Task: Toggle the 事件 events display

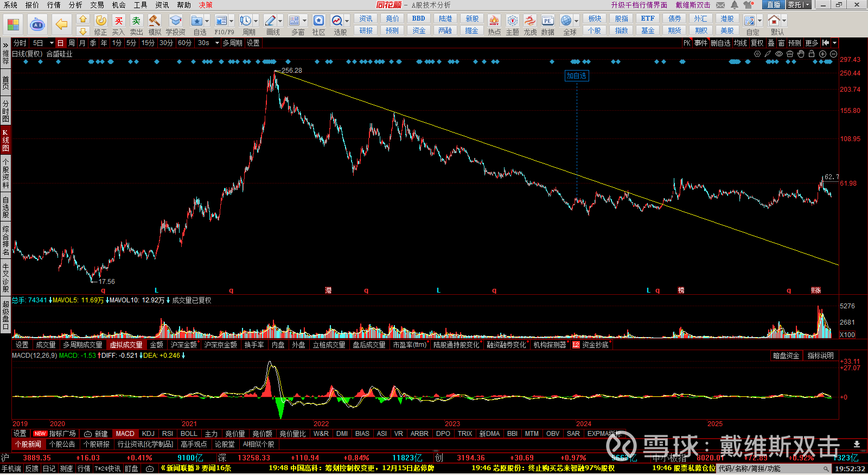Action: point(701,43)
